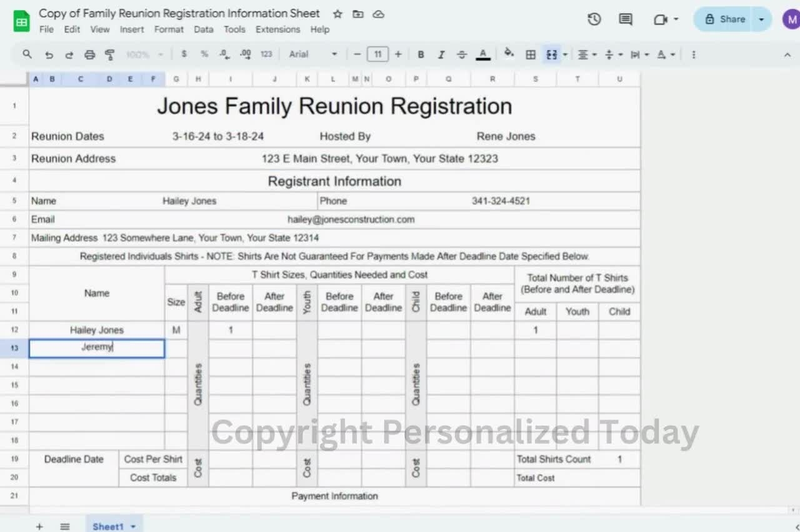Open version history
Viewport: 800px width, 532px height.
(594, 19)
